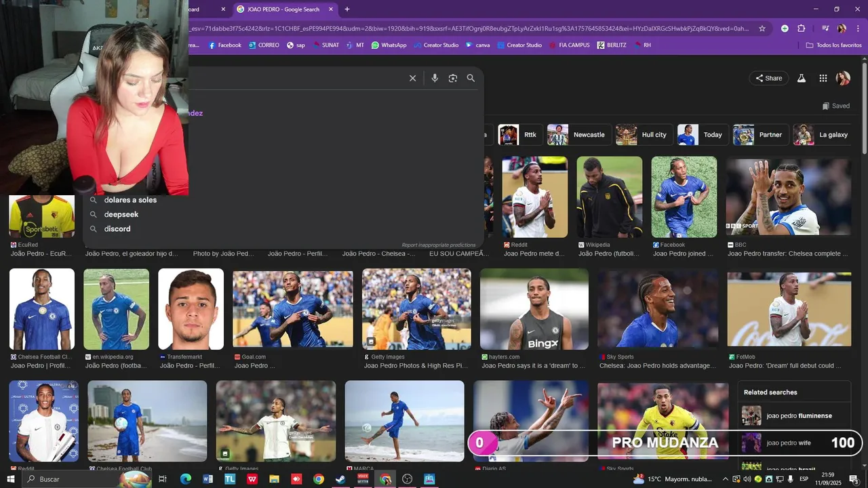The width and height of the screenshot is (868, 488).
Task: Open the FIA CAMPUS bookmark
Action: 569,45
